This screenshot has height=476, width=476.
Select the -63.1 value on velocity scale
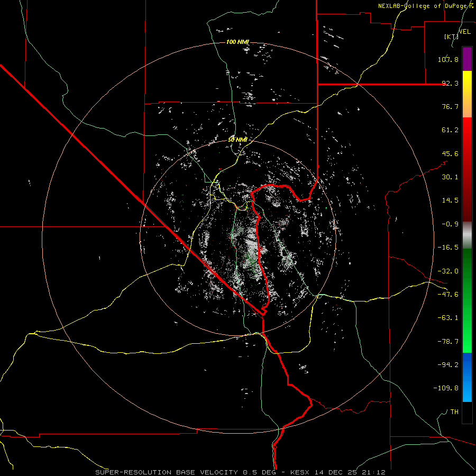pos(448,318)
